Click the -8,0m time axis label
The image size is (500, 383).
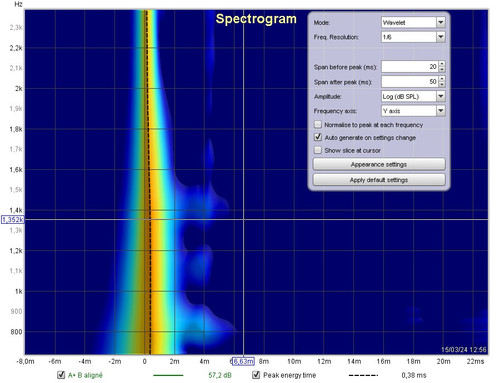tap(25, 361)
